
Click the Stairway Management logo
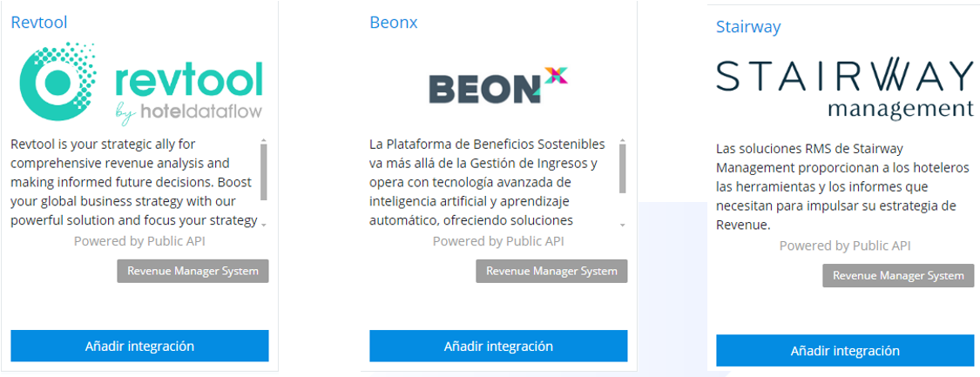point(843,89)
